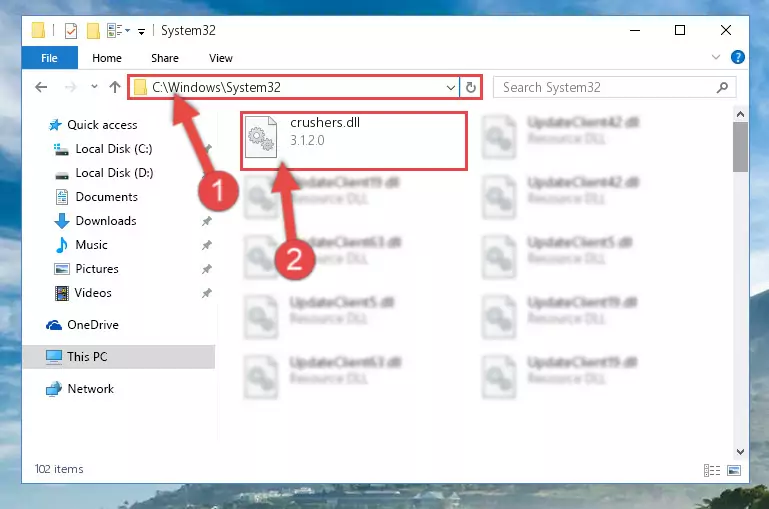
Task: Click the Pictures pin icon
Action: coord(206,269)
